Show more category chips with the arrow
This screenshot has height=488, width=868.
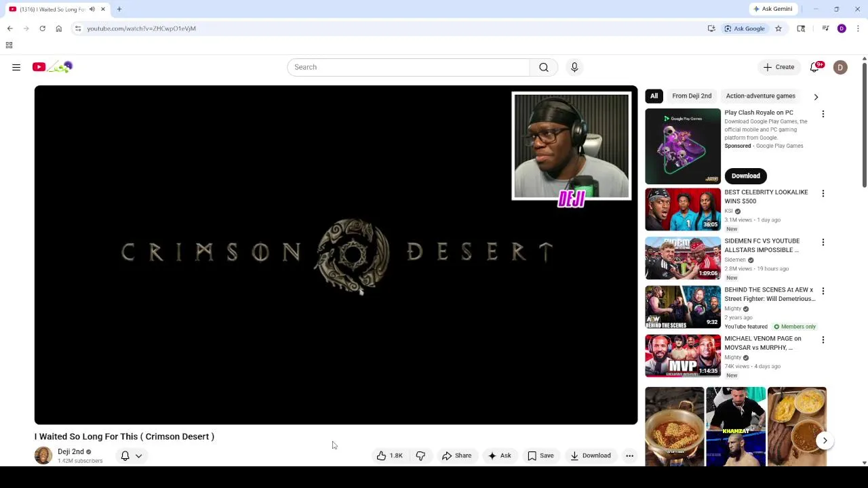point(816,97)
